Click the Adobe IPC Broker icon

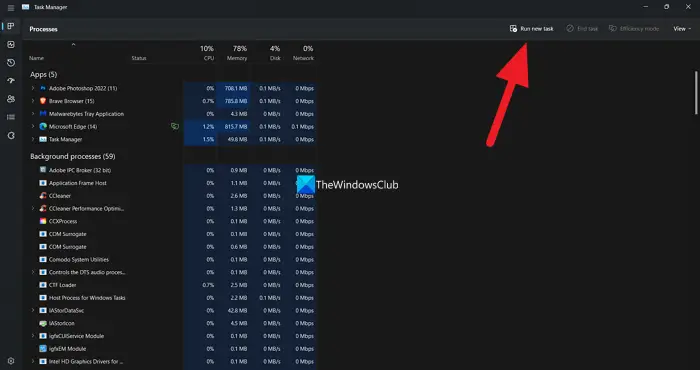(43, 170)
